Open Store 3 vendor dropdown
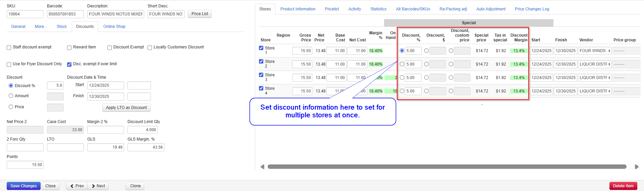 595,78
